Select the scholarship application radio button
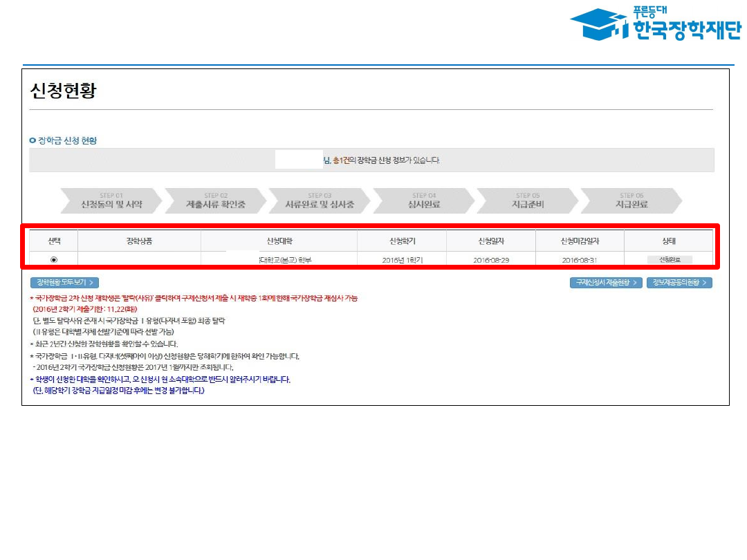Viewport: 747px width, 560px height. pyautogui.click(x=54, y=260)
